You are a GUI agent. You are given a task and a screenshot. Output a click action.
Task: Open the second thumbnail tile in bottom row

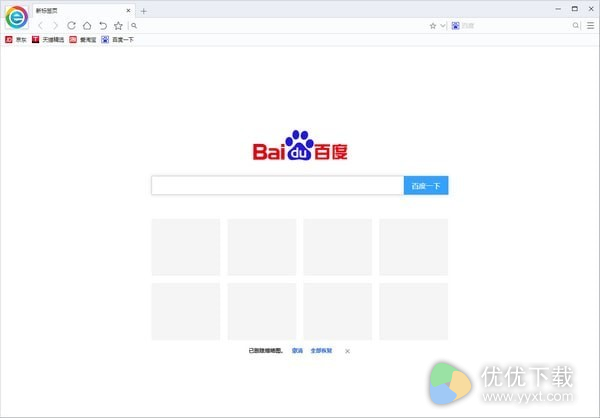262,312
